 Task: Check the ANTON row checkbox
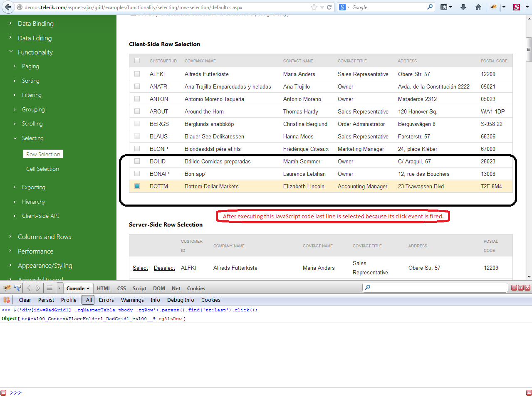pos(137,99)
